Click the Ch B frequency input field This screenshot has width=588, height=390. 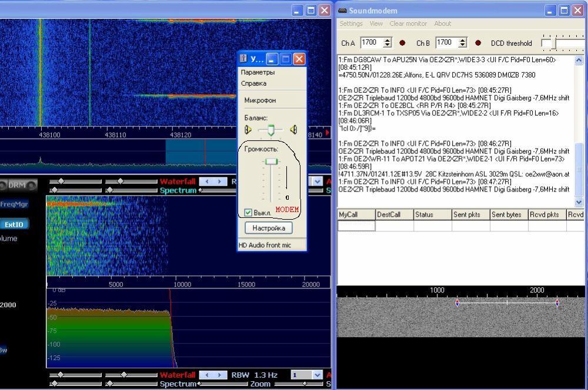pyautogui.click(x=447, y=43)
